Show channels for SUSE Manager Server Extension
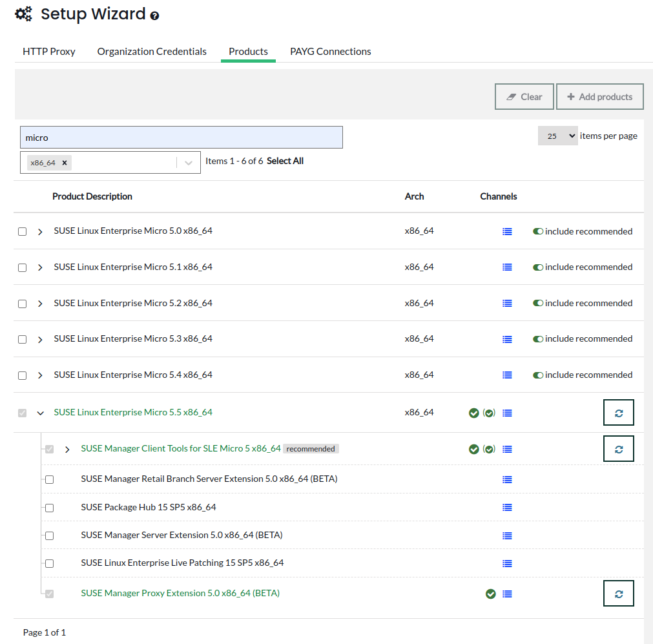653x644 pixels. pos(507,535)
